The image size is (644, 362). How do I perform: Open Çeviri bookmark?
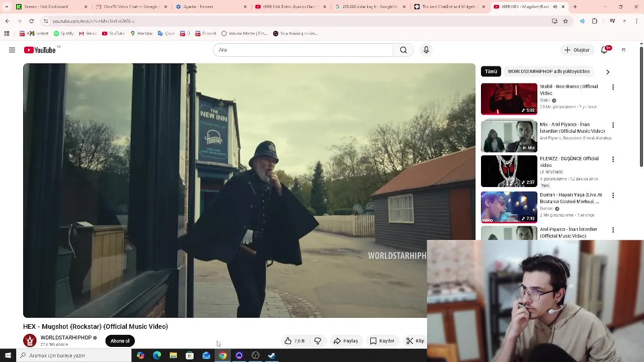(x=166, y=34)
